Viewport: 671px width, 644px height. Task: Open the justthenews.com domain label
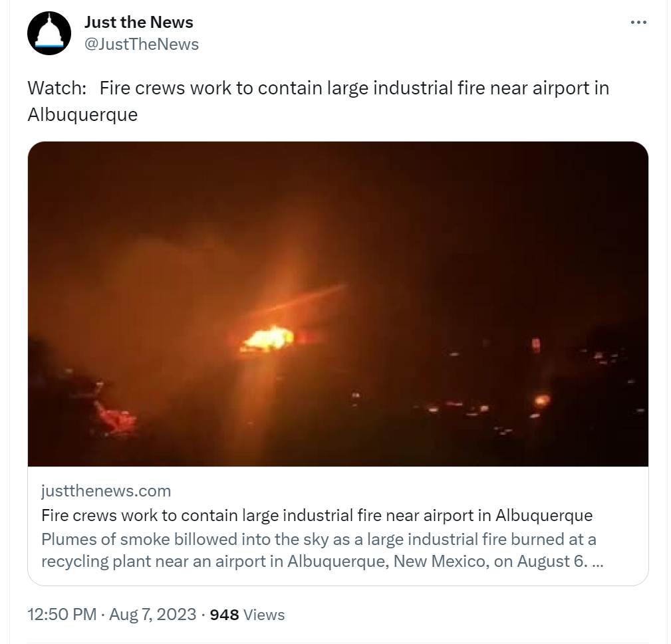(x=106, y=491)
